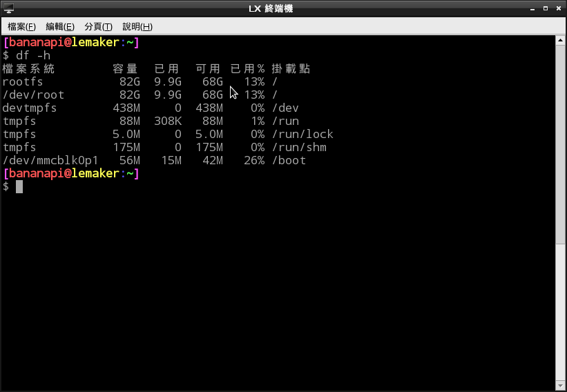
Task: Click the rootfs row text
Action: (x=22, y=81)
